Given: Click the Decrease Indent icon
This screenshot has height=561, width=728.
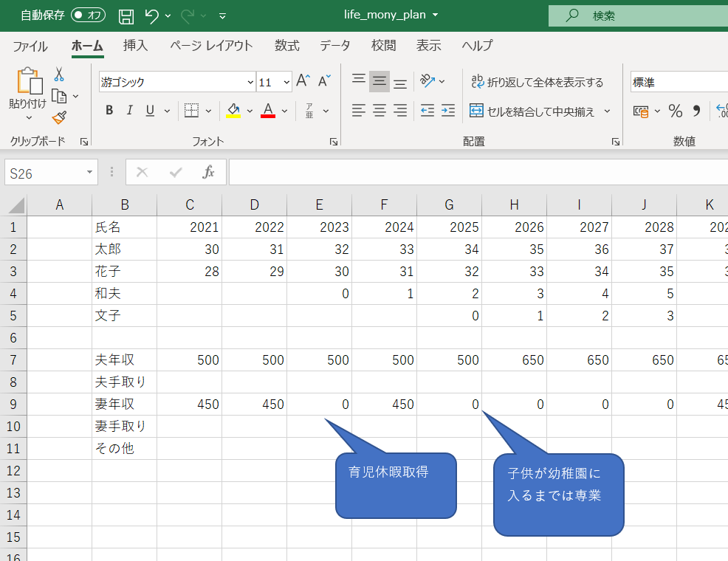Looking at the screenshot, I should click(427, 111).
